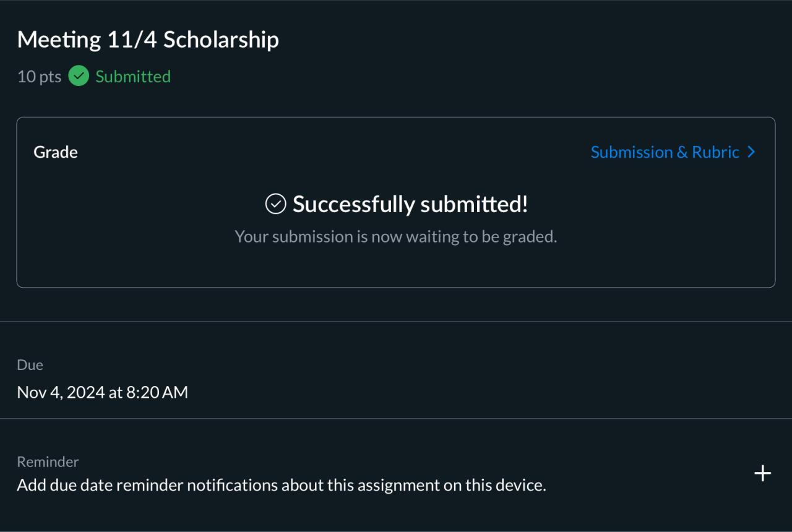Add a due date reminder with plus icon
Viewport: 792px width, 532px height.
click(x=762, y=473)
